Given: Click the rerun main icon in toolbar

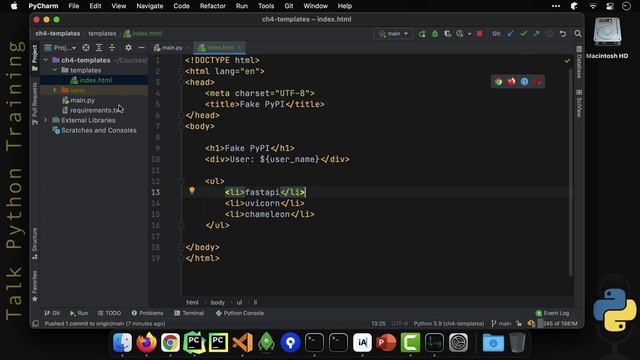Looking at the screenshot, I should tap(422, 34).
